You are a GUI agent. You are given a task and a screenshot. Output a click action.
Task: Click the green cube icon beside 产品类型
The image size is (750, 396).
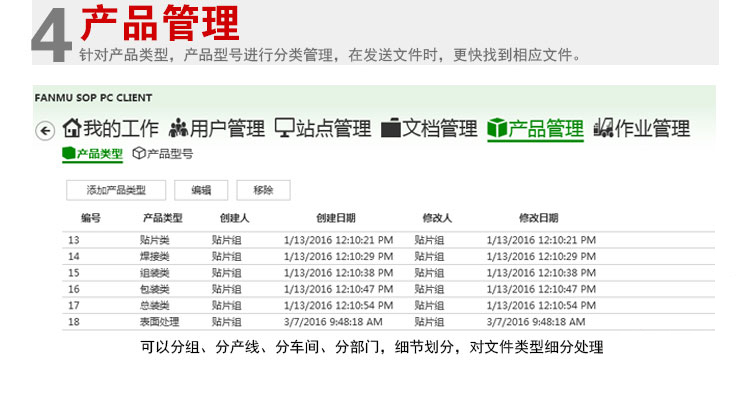coord(69,153)
